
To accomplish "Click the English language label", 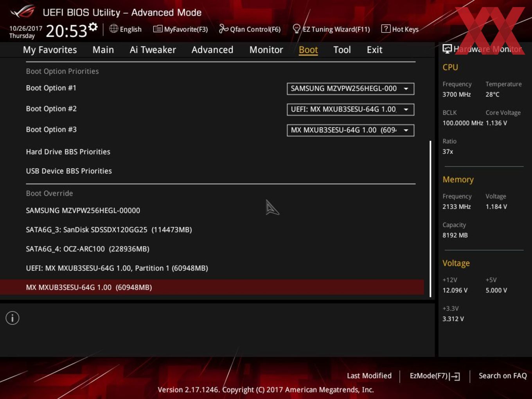I will [x=131, y=29].
